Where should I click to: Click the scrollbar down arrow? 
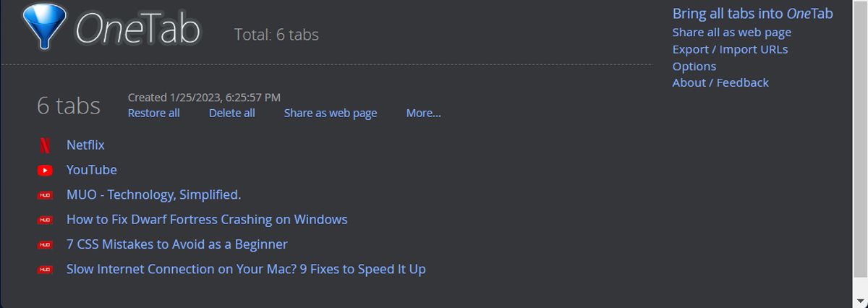pos(861,301)
